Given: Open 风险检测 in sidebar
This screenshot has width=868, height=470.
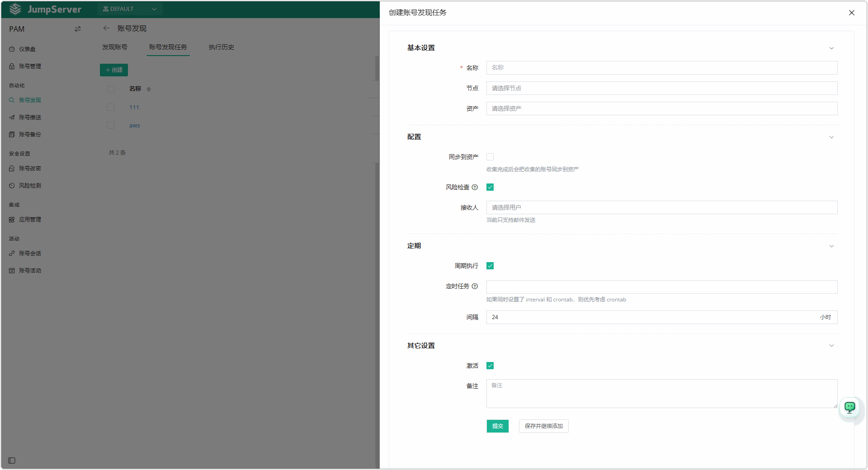Looking at the screenshot, I should click(30, 186).
